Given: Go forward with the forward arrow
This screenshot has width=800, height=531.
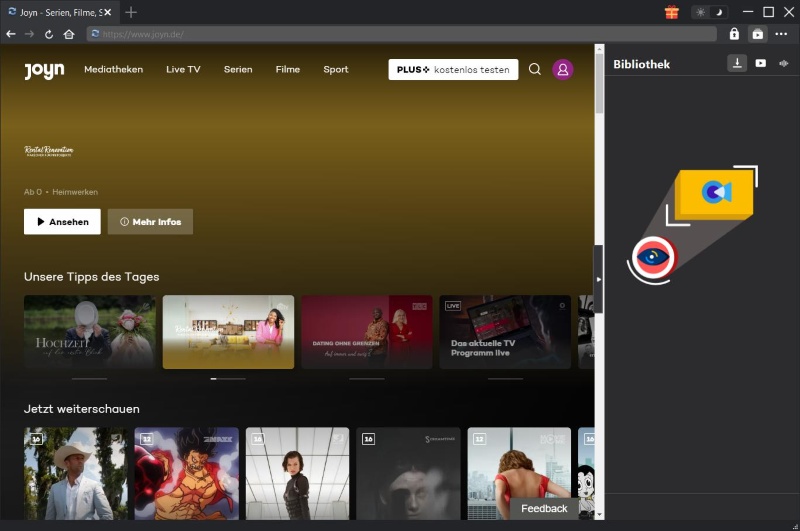Looking at the screenshot, I should pos(30,34).
